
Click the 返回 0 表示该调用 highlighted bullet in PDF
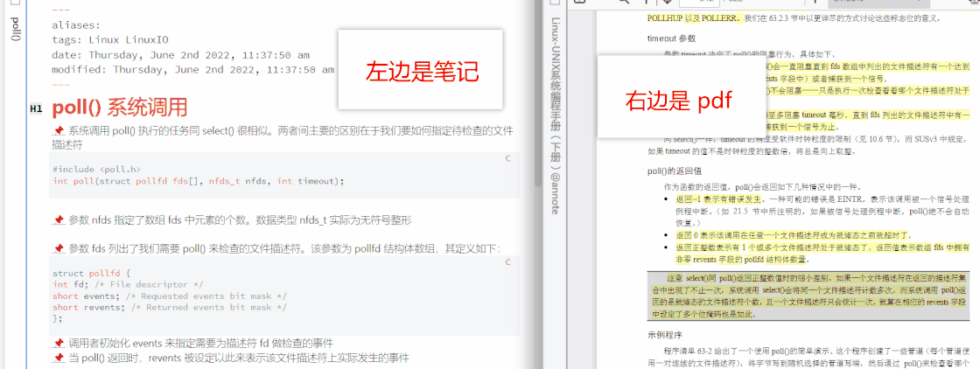tap(794, 235)
